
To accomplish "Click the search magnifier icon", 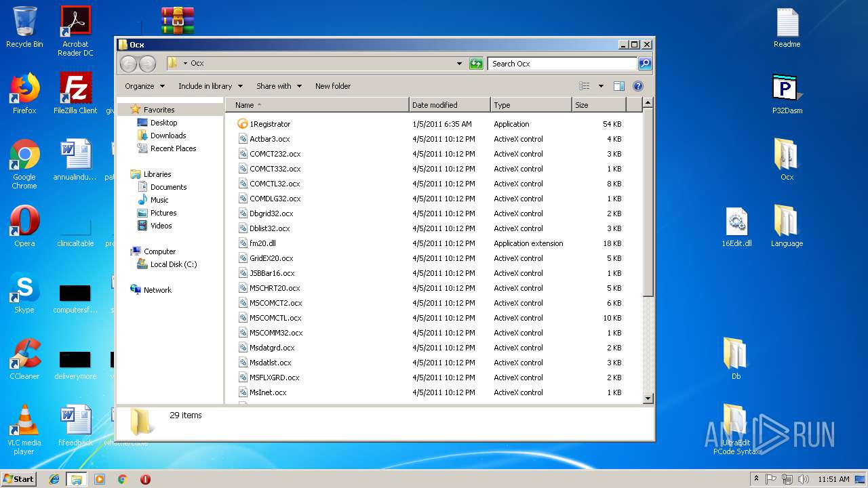I will click(644, 64).
